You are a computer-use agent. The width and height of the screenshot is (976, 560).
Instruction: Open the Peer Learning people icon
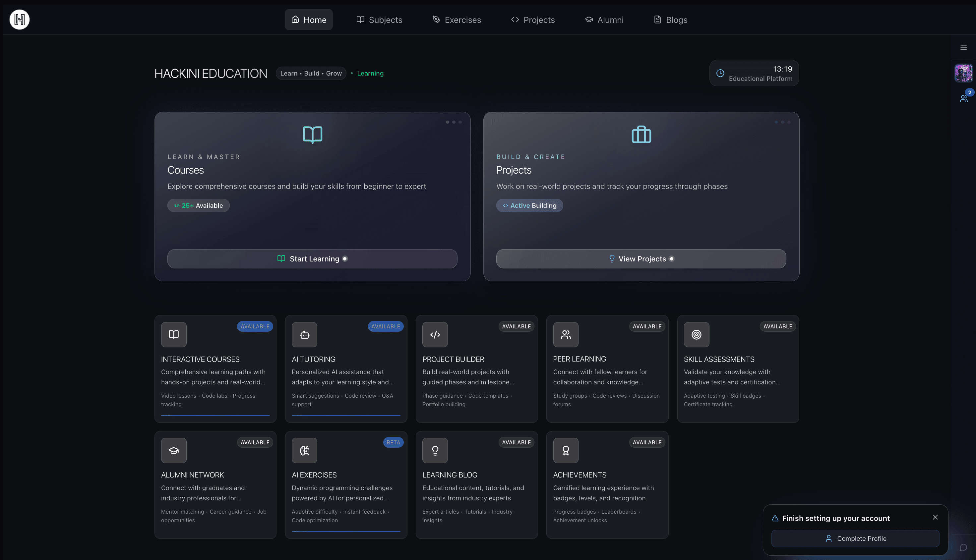(566, 335)
